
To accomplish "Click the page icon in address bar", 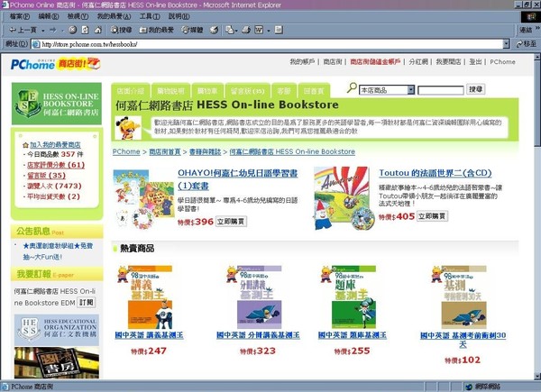I will coord(36,44).
